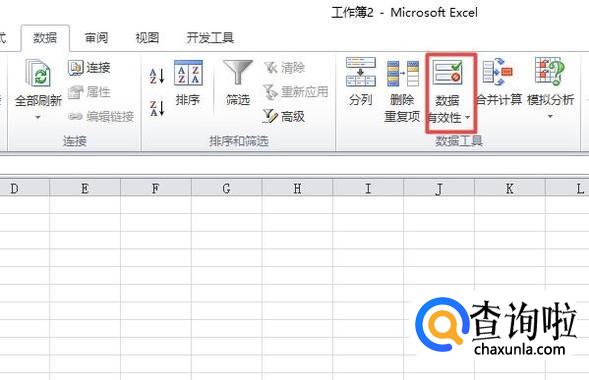The width and height of the screenshot is (589, 380).
Task: Expand the Refresh All (全部刷新) dropdown arrow
Action: pyautogui.click(x=38, y=118)
